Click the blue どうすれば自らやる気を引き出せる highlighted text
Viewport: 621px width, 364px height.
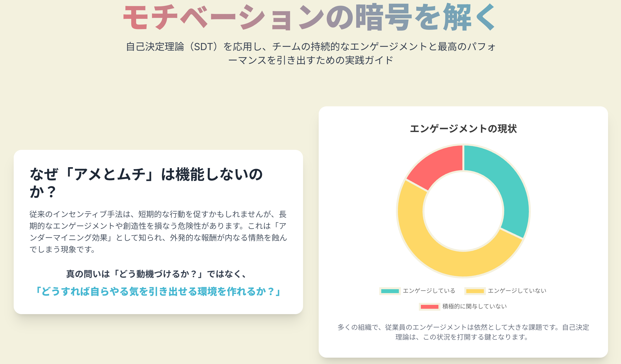coord(158,292)
